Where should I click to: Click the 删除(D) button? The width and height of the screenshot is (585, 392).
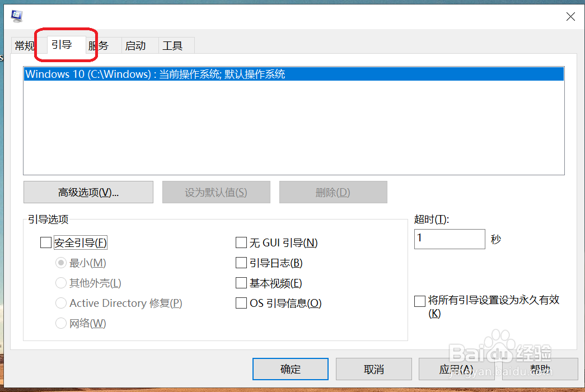pos(333,192)
